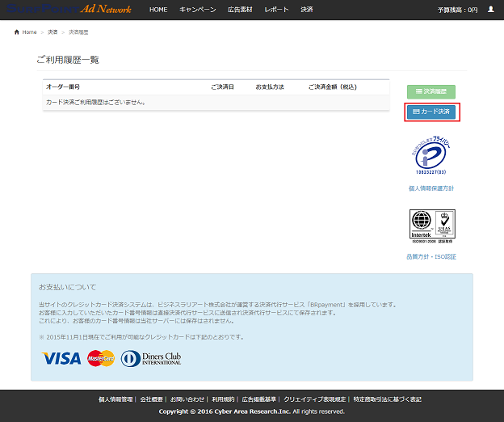Click 利用規約 in the footer
This screenshot has height=422, width=504.
click(223, 399)
